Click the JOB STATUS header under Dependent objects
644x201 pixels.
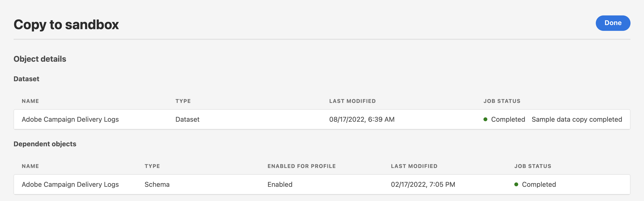pyautogui.click(x=532, y=166)
